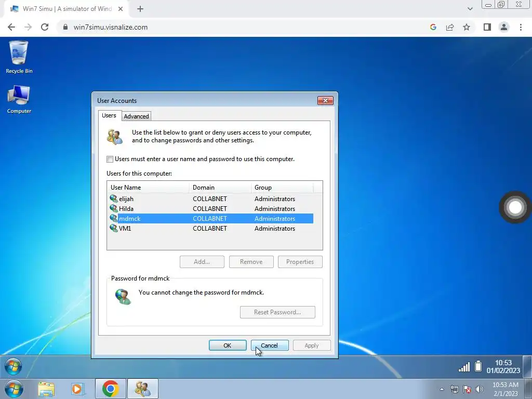Screen dimensions: 532x399
Task: Select the Hilda user name
Action: click(x=126, y=209)
